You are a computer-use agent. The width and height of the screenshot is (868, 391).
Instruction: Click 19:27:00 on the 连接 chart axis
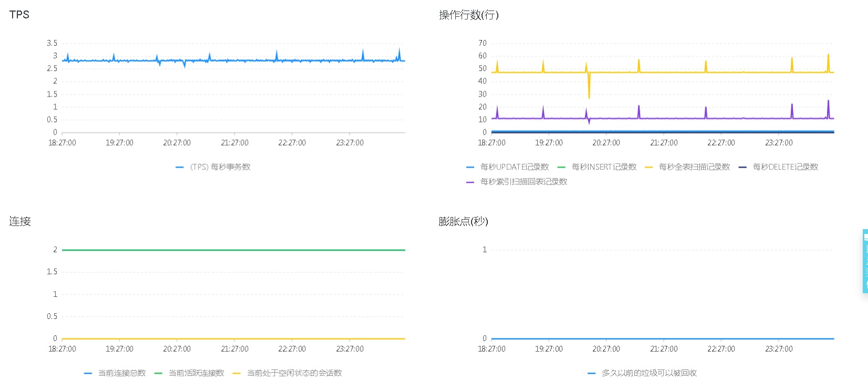pyautogui.click(x=119, y=349)
